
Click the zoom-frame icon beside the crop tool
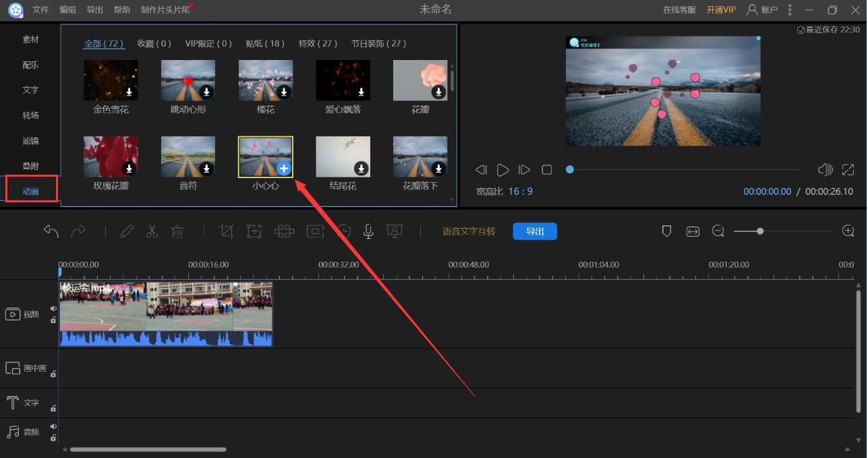(254, 231)
